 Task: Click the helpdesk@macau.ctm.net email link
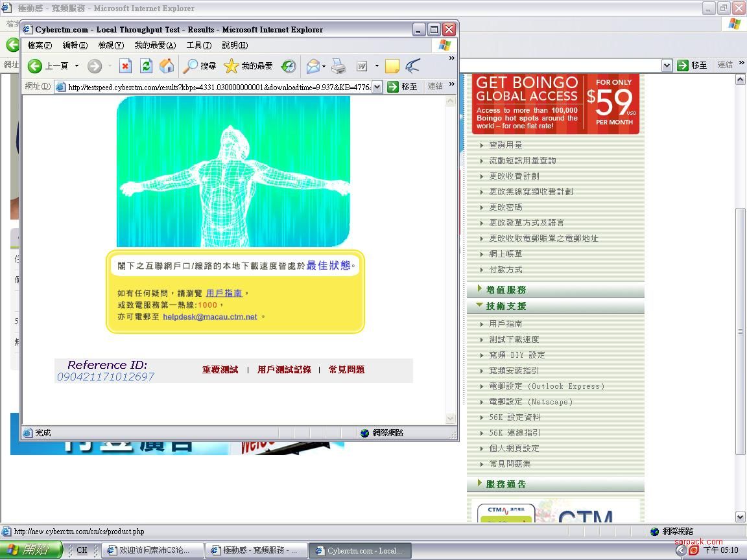point(209,317)
